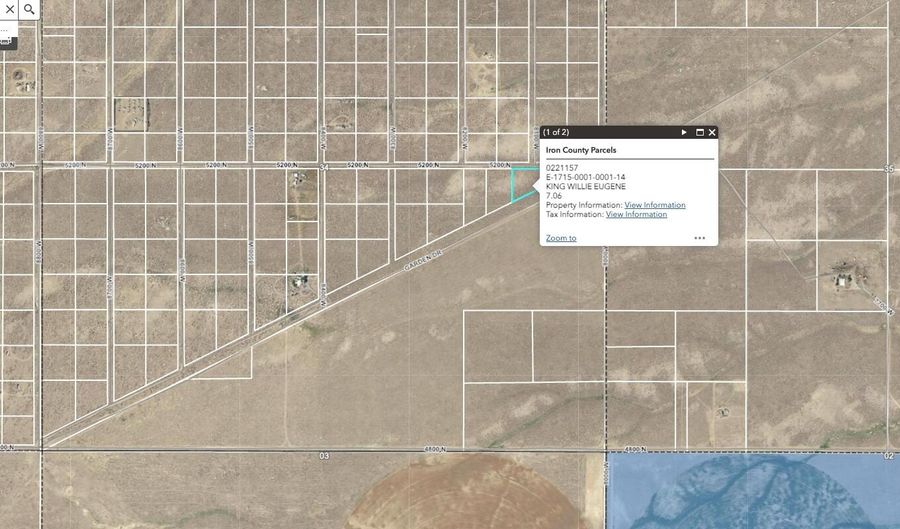Viewport: 900px width, 529px height.
Task: Click owner name KING WILLIE EUGENE
Action: [x=585, y=186]
